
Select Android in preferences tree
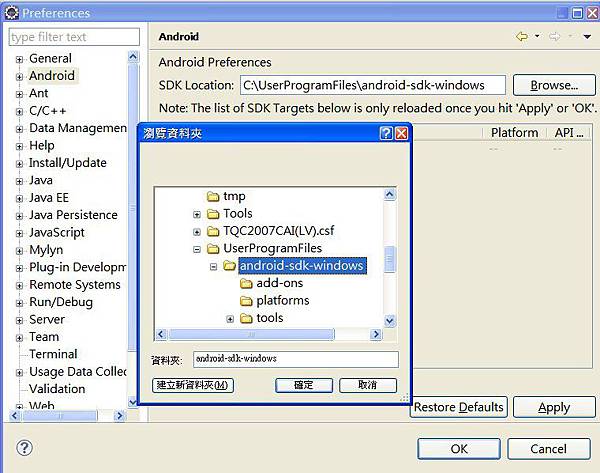[x=52, y=76]
